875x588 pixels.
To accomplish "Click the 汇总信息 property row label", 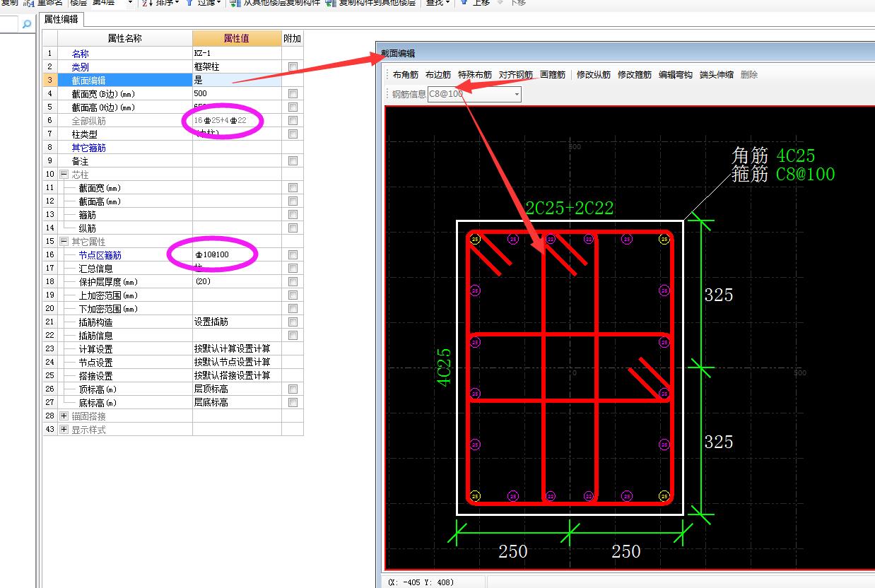I will [x=95, y=268].
